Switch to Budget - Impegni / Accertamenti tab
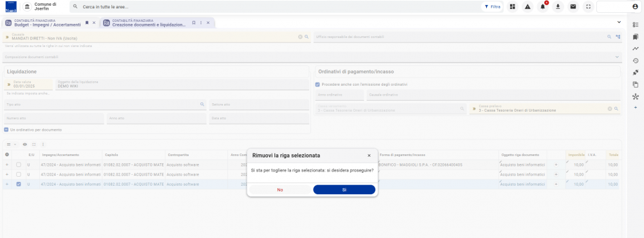This screenshot has width=644, height=238. (x=47, y=23)
